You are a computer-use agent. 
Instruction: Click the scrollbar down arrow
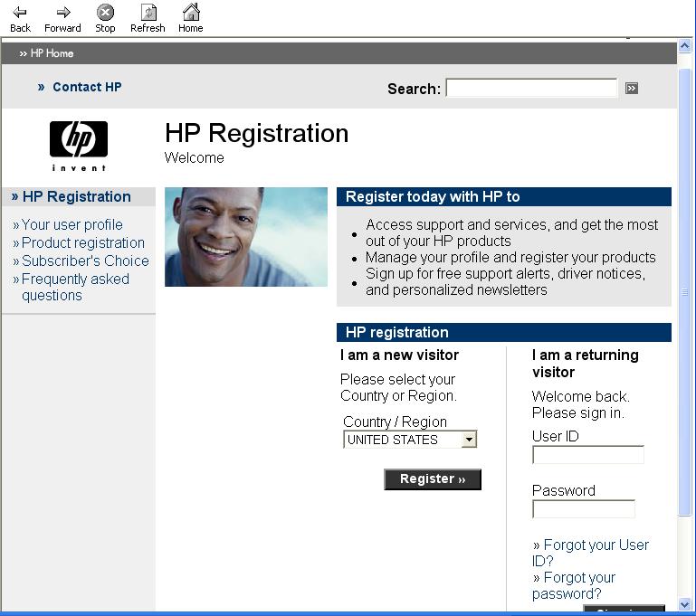pos(684,604)
